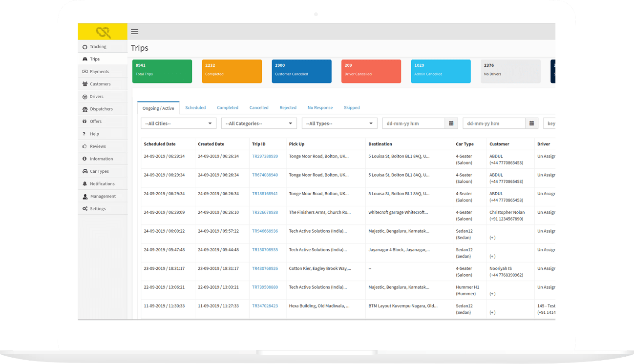Click the blue Customer Cancelled card

pos(302,71)
